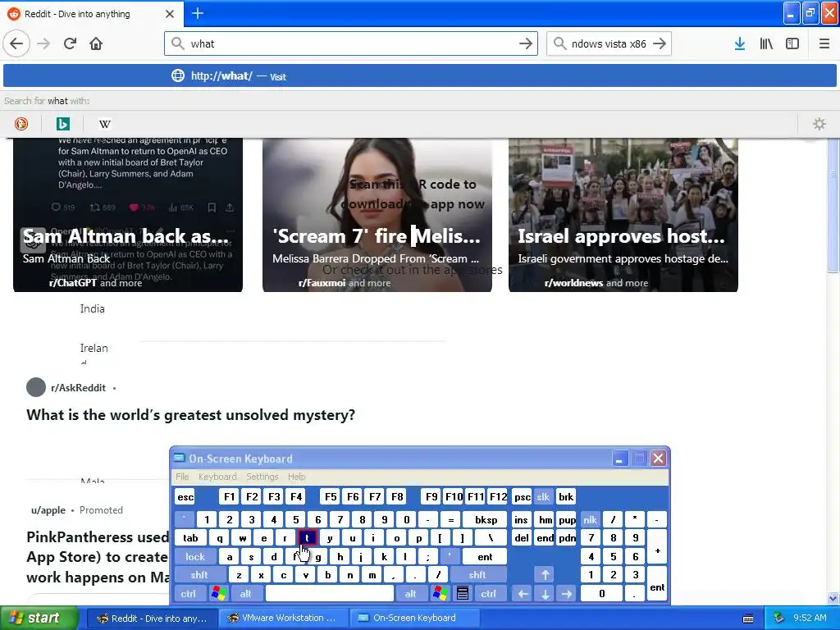Toggle the right alt key
This screenshot has width=840, height=630.
pos(410,594)
